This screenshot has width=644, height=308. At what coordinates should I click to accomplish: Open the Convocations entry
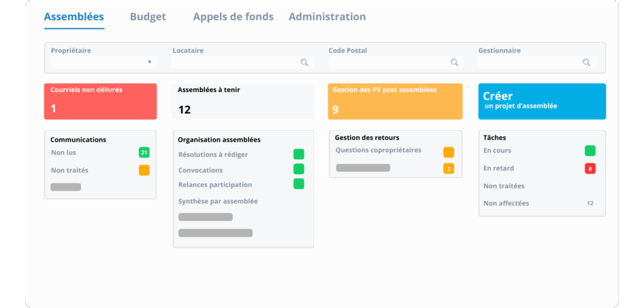click(x=201, y=170)
